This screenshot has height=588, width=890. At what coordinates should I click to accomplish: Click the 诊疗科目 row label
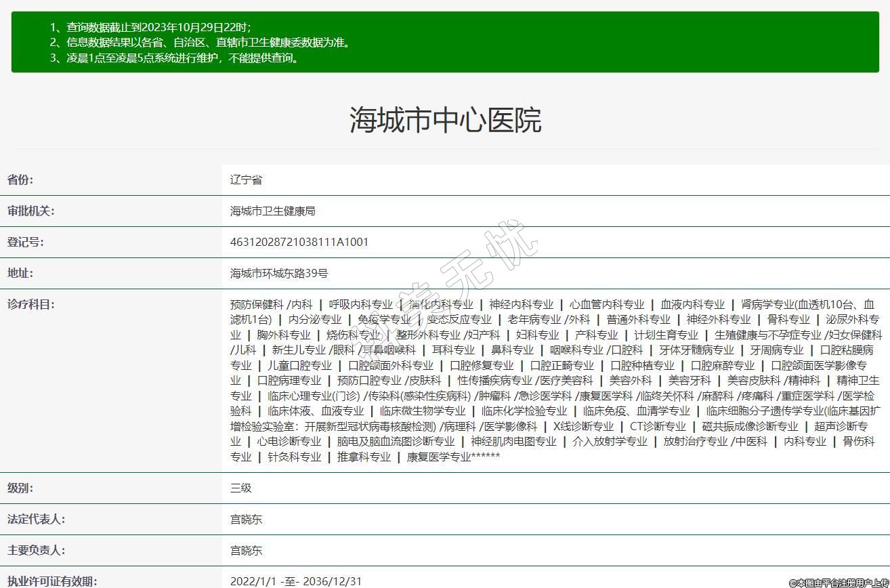point(30,304)
